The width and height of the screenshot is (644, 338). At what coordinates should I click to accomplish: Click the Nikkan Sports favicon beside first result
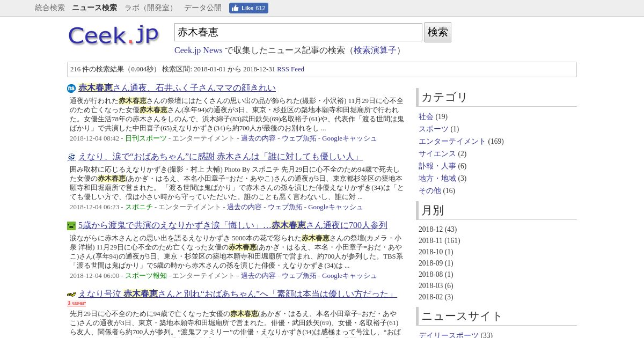click(71, 89)
